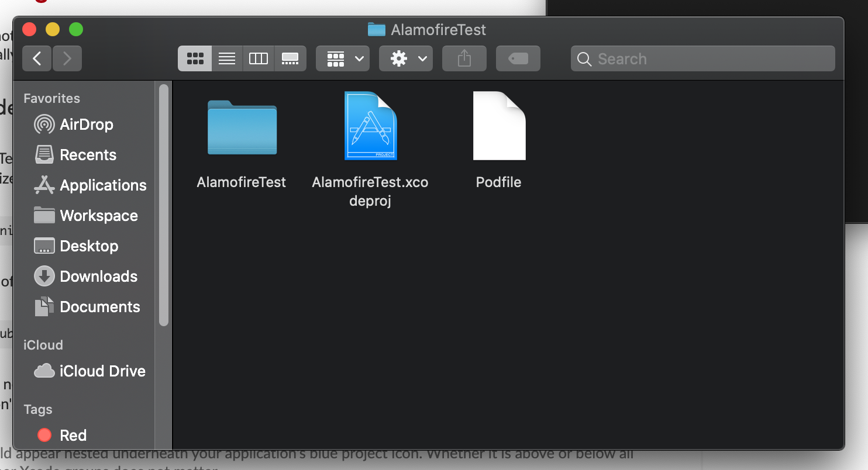Click the AlamofireTest title bar folder icon
868x470 pixels.
[x=377, y=29]
